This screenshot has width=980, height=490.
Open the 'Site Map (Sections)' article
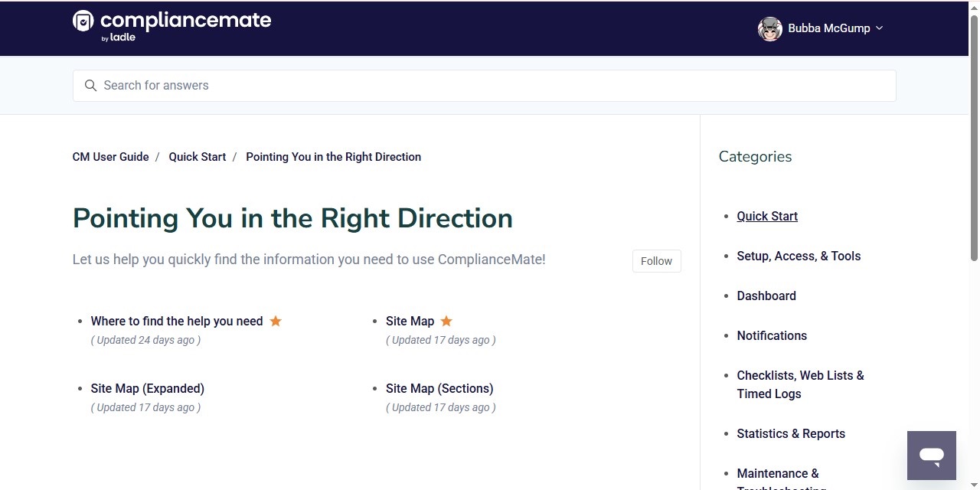pyautogui.click(x=439, y=388)
